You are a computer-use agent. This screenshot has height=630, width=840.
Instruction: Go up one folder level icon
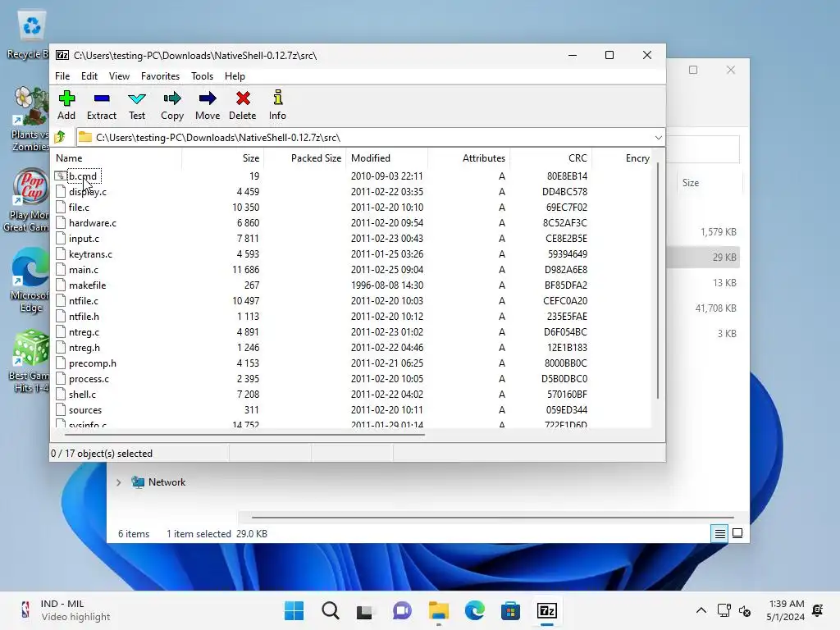coord(60,137)
